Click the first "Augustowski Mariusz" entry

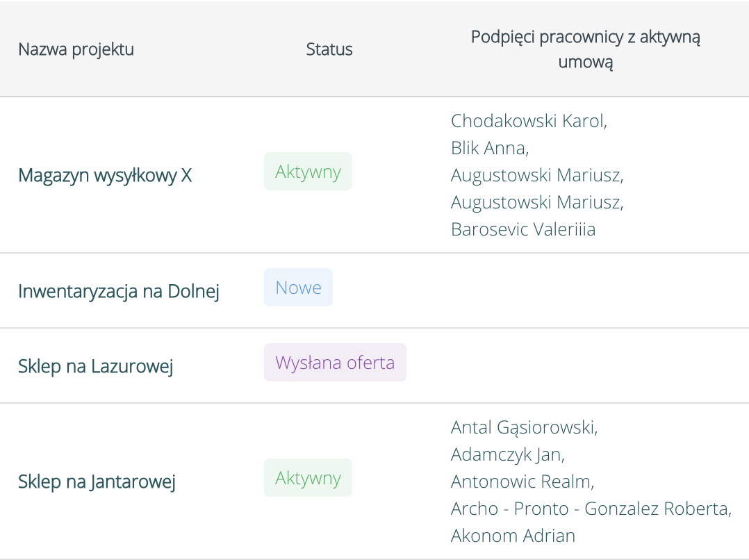tap(538, 175)
